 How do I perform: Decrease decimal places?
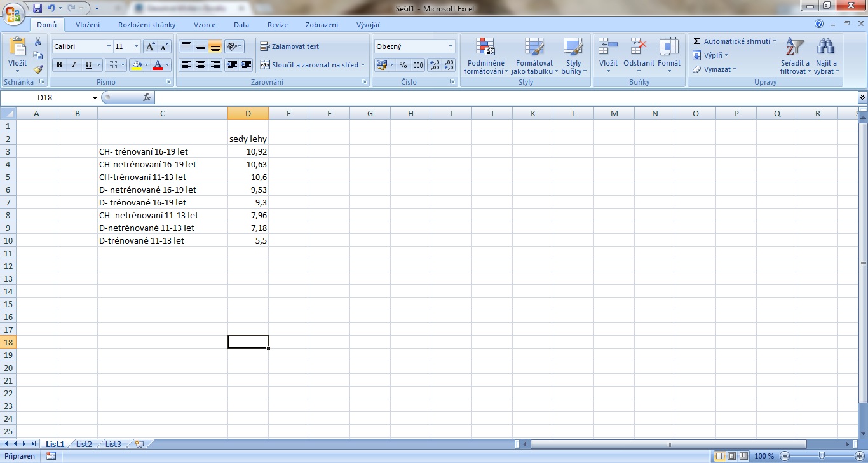(x=449, y=65)
